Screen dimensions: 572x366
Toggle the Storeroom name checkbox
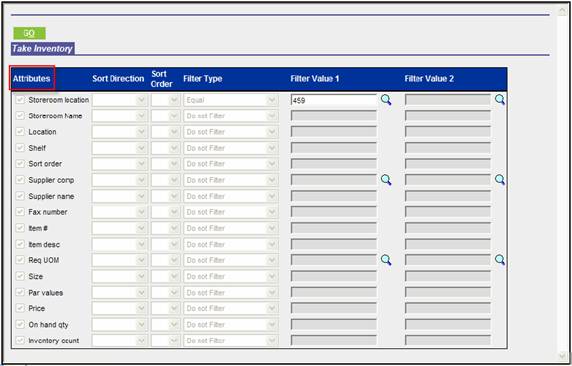pos(20,116)
